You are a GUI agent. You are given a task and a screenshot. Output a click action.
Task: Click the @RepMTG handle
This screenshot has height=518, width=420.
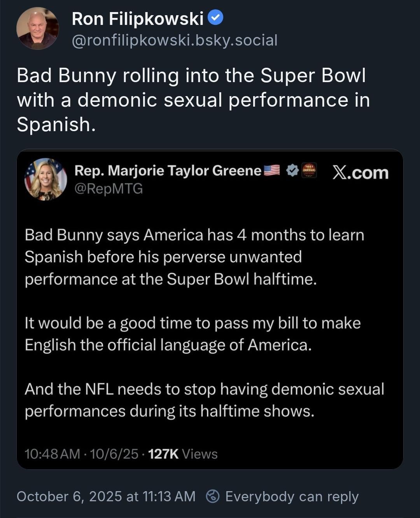click(108, 189)
